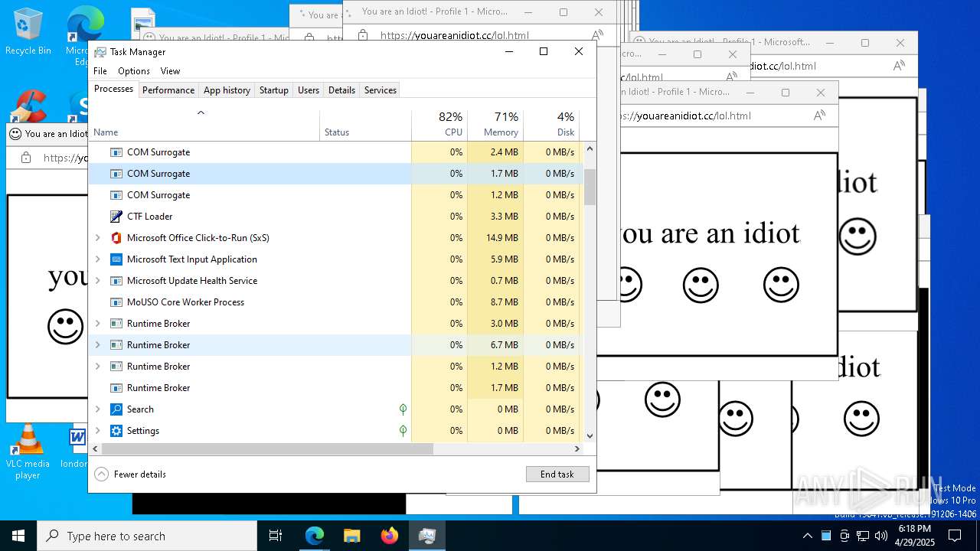Screen dimensions: 980x551
Task: Expand the Microsoft Text Input Application row
Action: point(97,259)
